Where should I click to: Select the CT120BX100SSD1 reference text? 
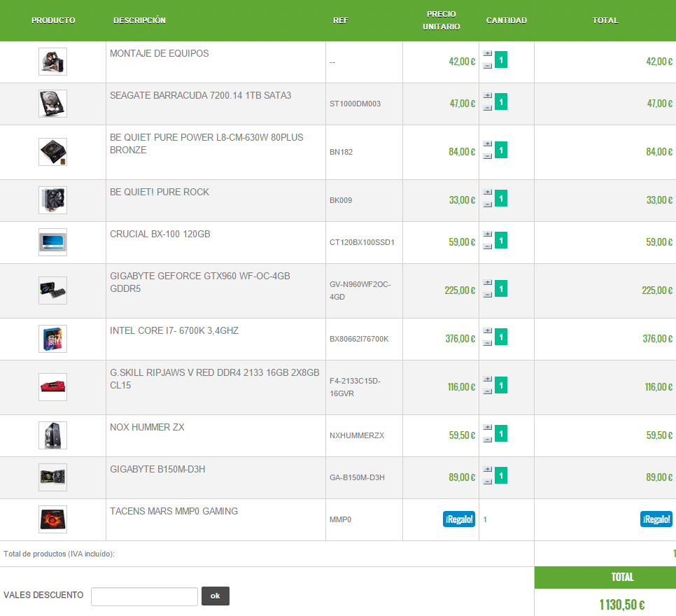pos(362,242)
